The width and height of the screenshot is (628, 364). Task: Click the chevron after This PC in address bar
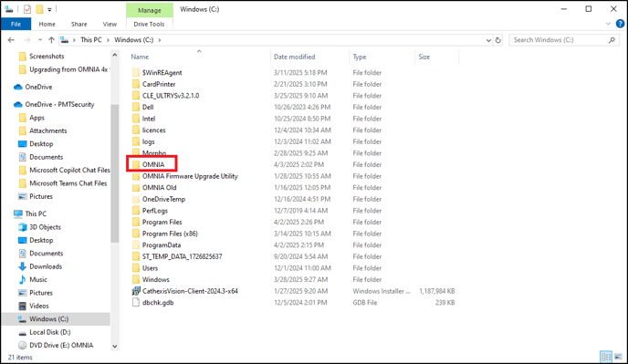coord(108,40)
